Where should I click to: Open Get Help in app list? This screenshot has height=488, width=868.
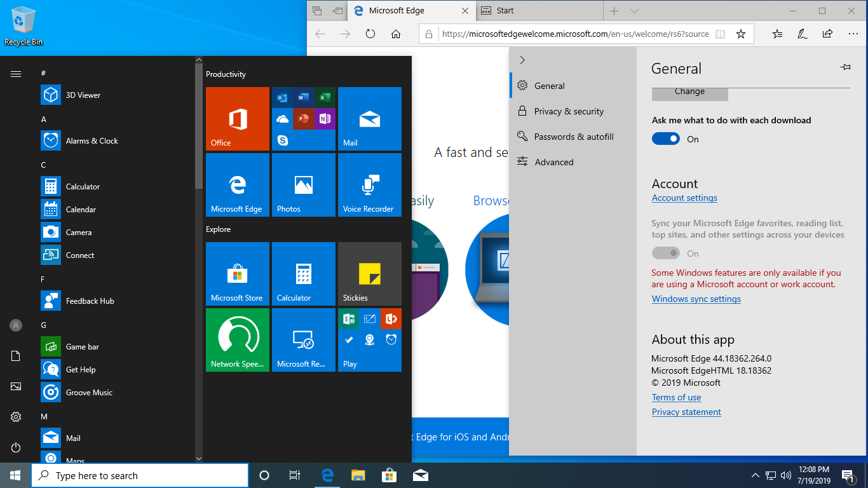(x=116, y=370)
